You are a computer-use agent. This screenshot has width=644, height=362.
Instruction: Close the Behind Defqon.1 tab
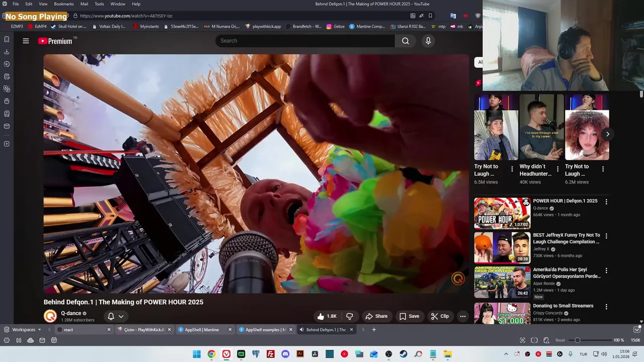pyautogui.click(x=351, y=330)
